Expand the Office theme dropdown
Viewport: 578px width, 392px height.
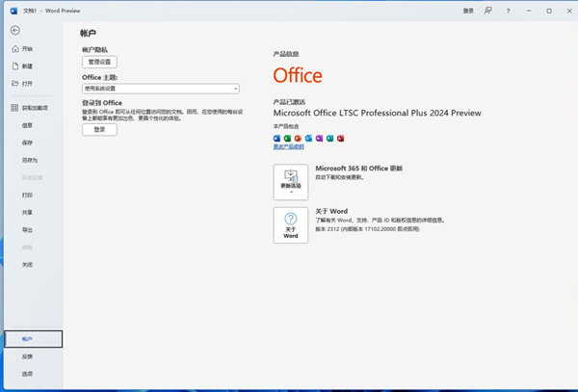click(161, 89)
